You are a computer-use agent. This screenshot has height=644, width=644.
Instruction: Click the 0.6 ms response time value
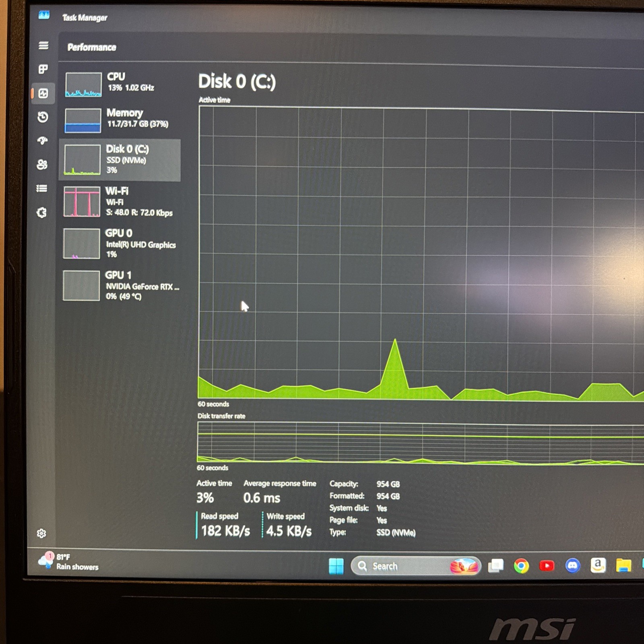coord(262,498)
